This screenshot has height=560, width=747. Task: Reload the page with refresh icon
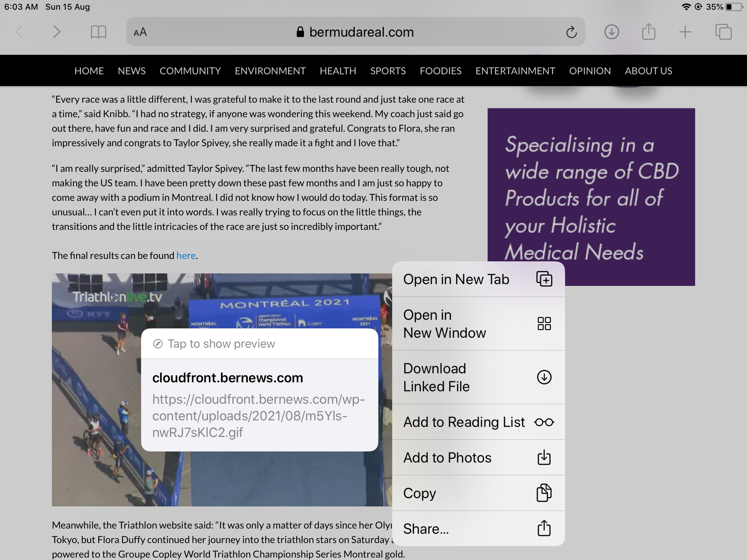click(571, 32)
